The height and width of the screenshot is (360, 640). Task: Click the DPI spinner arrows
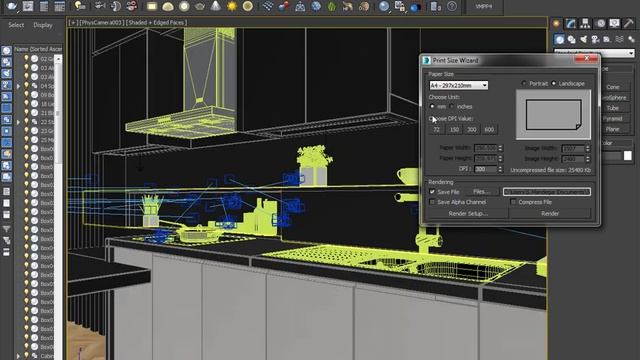pyautogui.click(x=500, y=169)
